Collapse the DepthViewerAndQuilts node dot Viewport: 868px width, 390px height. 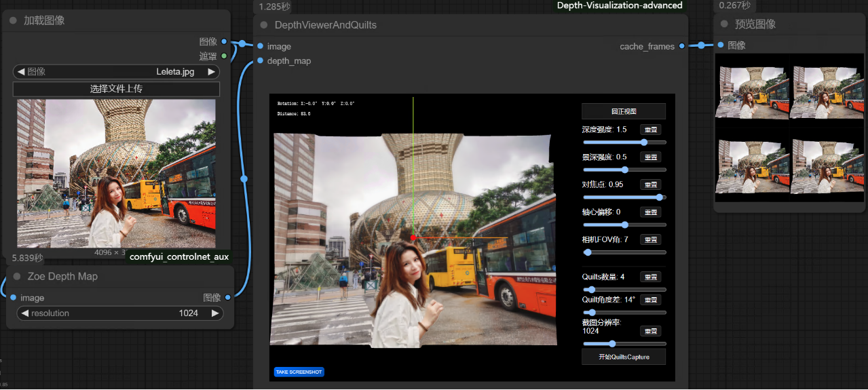[264, 25]
